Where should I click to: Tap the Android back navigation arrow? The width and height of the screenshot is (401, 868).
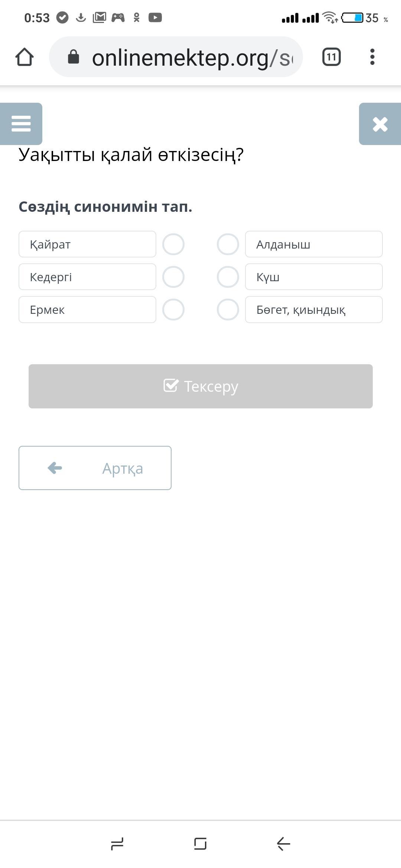[283, 844]
